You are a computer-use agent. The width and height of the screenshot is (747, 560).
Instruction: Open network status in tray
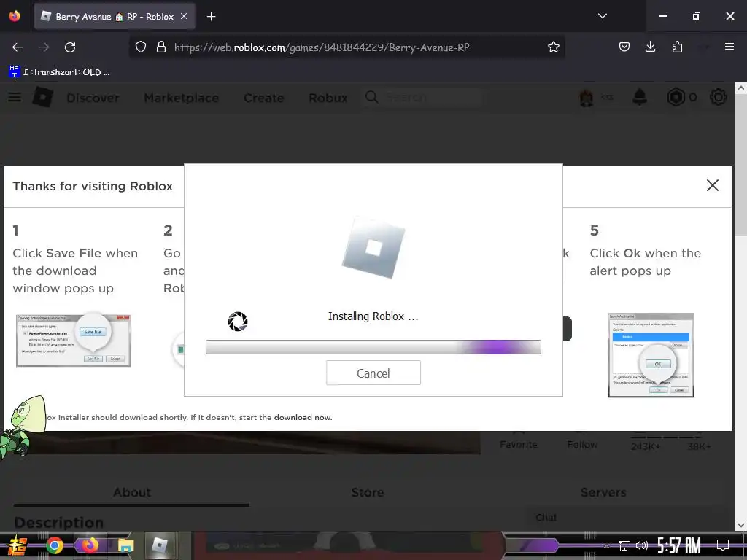coord(624,545)
